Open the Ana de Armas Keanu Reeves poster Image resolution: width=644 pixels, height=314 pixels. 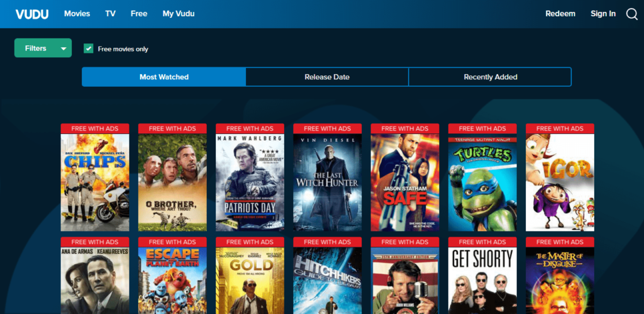(95, 280)
